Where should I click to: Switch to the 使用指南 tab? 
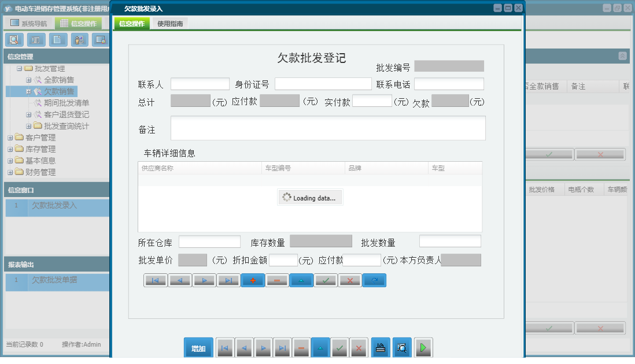pos(170,24)
